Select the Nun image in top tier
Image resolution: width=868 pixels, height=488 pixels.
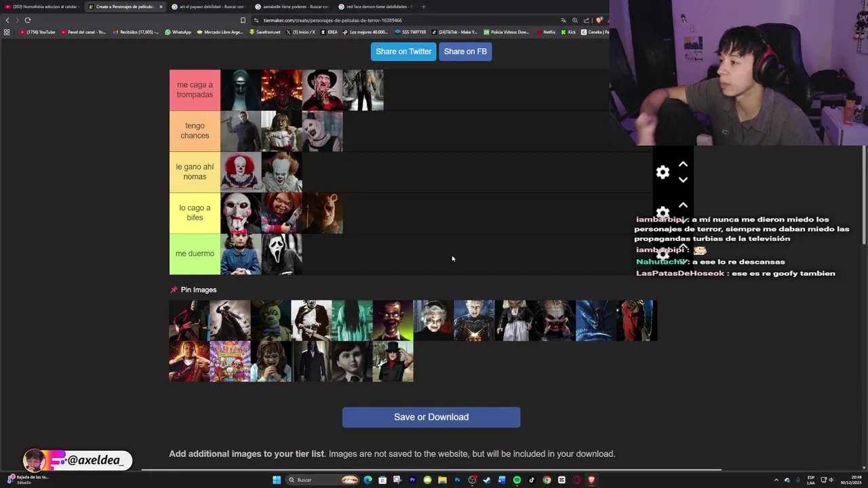coord(241,90)
